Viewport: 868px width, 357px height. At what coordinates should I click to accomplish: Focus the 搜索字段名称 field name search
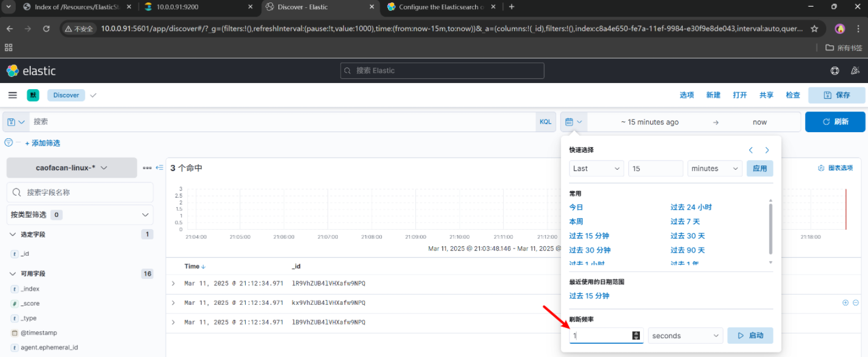(x=80, y=192)
